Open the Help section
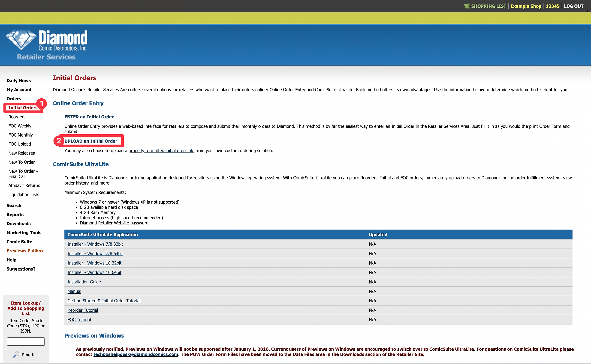591x364 pixels. (x=11, y=260)
